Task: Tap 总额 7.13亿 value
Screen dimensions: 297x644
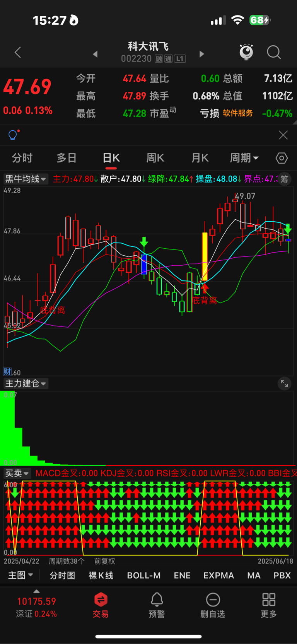Action: [278, 79]
